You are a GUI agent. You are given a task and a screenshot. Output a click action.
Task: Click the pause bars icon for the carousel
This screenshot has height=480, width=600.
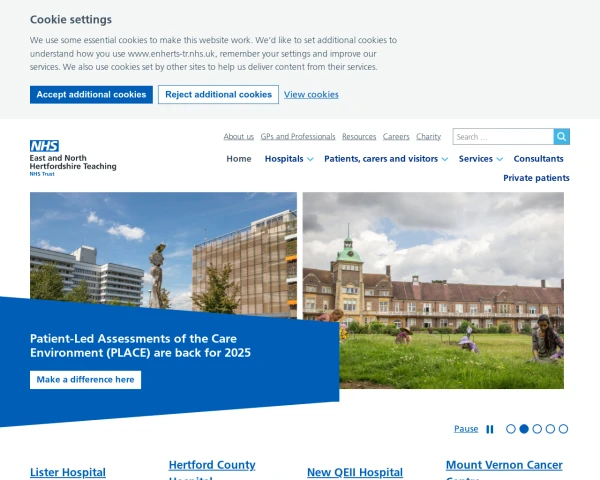point(489,429)
